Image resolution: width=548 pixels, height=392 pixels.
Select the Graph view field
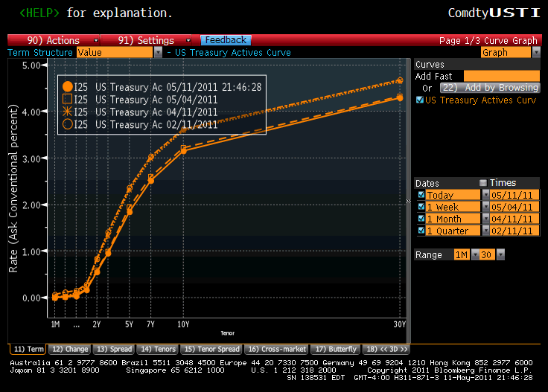[506, 53]
